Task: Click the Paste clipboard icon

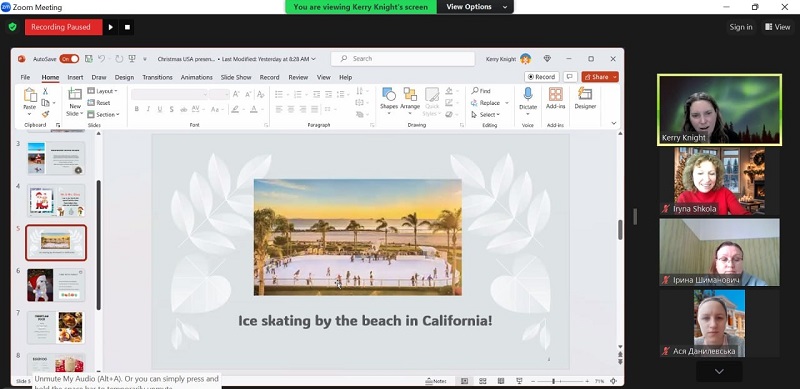Action: [x=30, y=95]
